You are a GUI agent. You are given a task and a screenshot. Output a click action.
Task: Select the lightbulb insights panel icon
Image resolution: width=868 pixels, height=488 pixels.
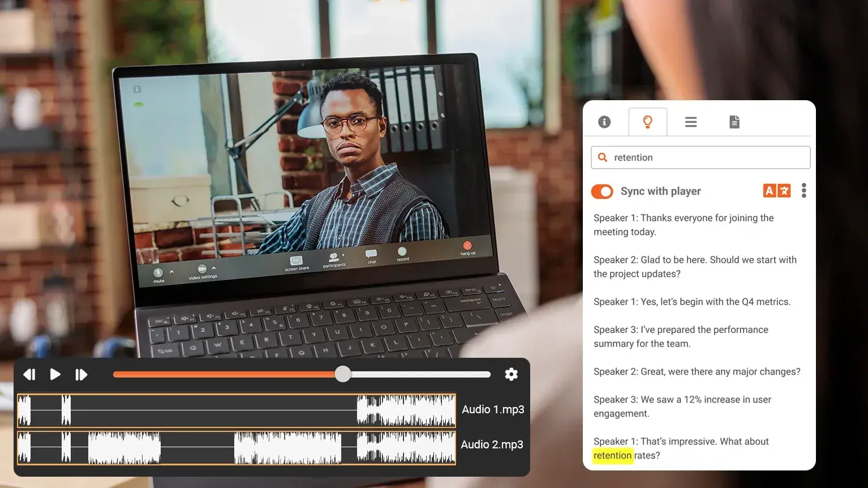point(647,121)
